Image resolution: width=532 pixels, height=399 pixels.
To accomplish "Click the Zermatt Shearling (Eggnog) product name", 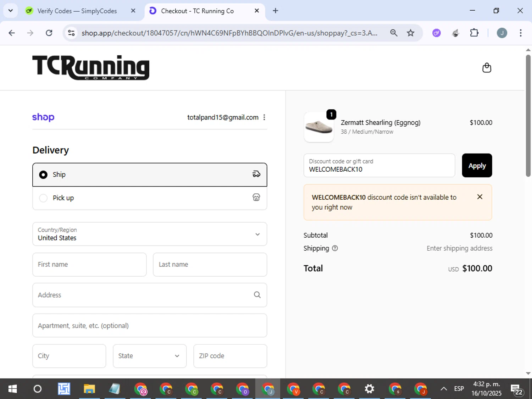I will coord(381,123).
